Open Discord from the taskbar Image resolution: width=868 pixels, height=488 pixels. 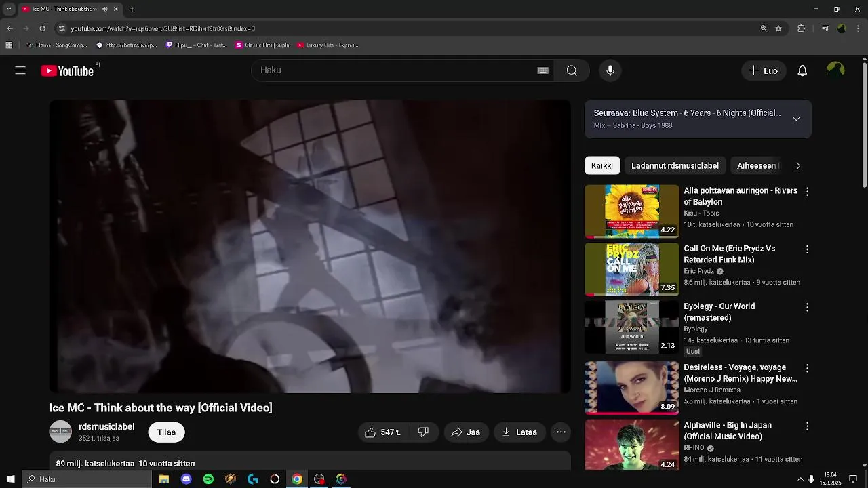click(186, 479)
